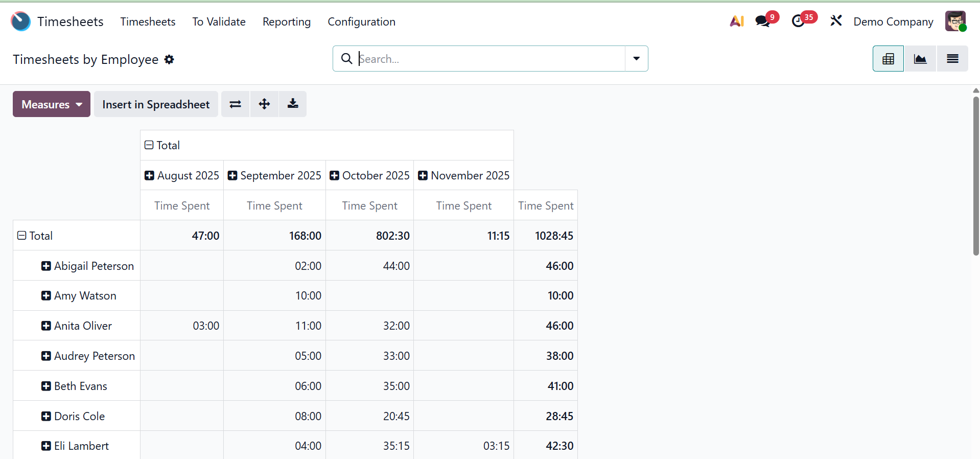
Task: Open the conversations messages icon
Action: [x=763, y=21]
